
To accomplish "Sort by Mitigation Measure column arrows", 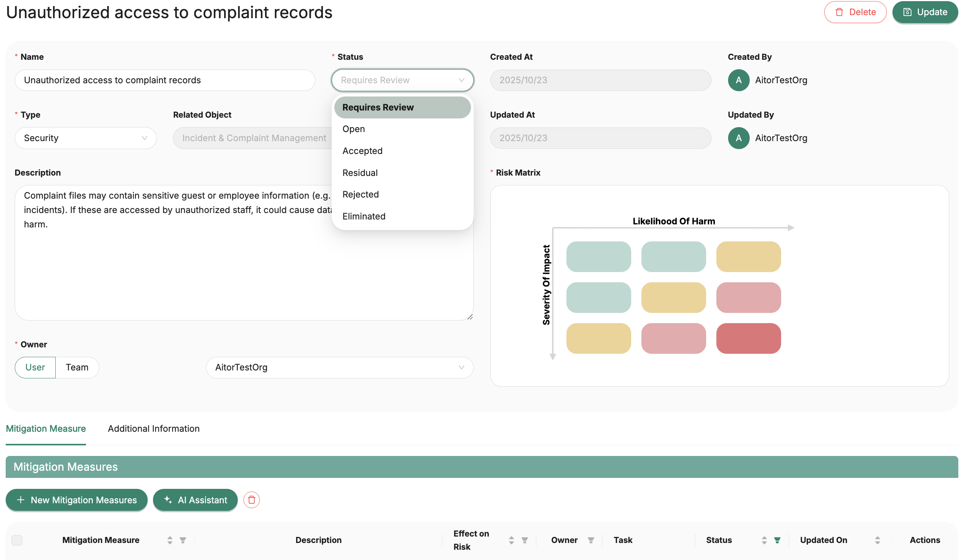I will click(170, 540).
